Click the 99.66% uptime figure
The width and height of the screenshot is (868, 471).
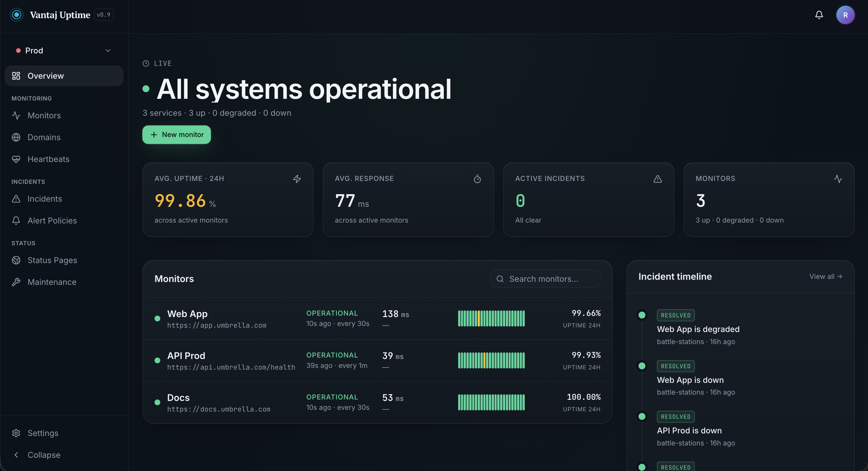pos(586,313)
